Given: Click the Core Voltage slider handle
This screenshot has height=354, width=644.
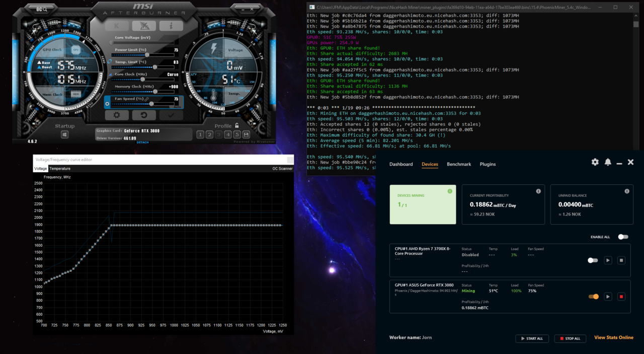Looking at the screenshot, I should [112, 43].
